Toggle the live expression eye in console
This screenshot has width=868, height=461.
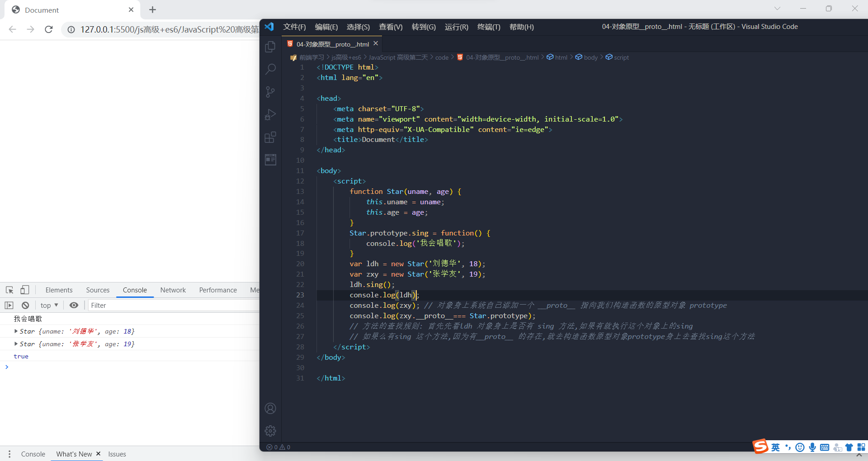74,305
